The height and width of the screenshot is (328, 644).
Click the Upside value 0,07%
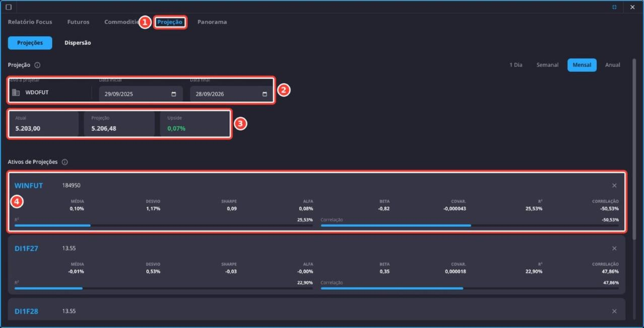coord(176,129)
